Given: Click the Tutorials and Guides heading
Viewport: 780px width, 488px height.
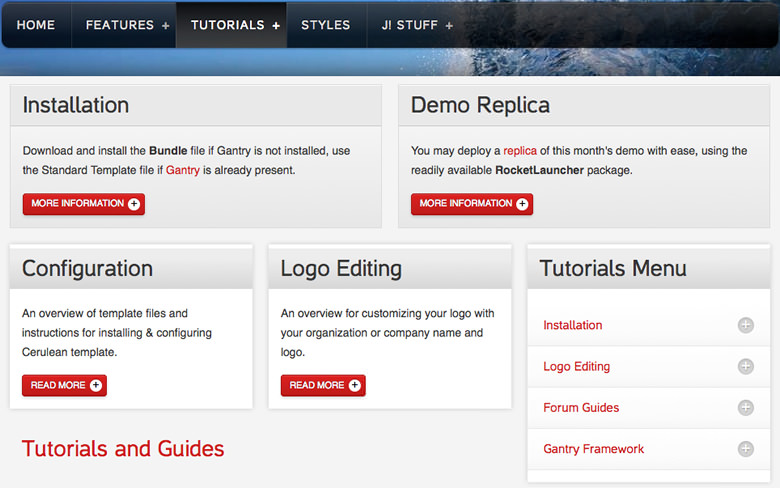Looking at the screenshot, I should (x=123, y=449).
